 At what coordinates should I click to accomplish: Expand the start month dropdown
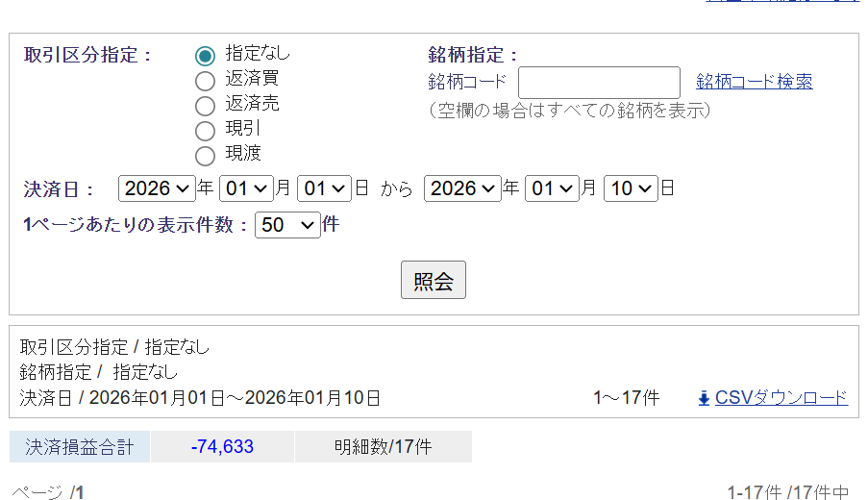246,188
